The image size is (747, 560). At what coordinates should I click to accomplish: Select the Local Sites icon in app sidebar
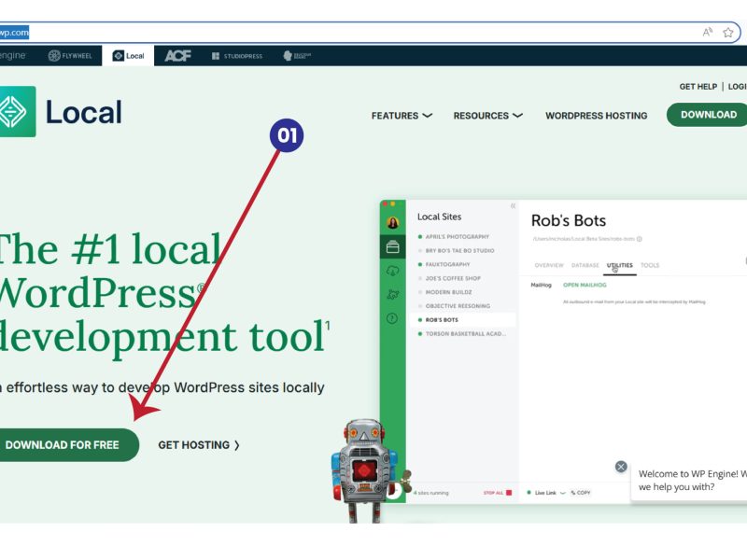click(x=392, y=247)
